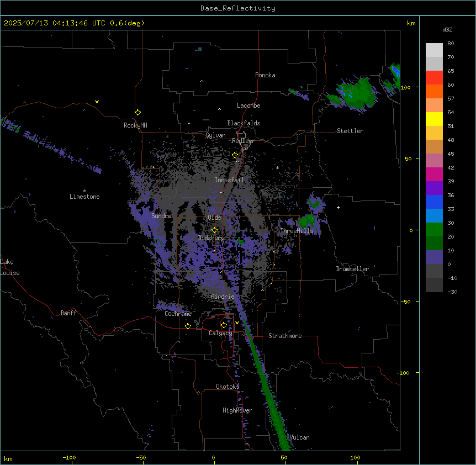Click the Limestone label
Image resolution: width=476 pixels, height=465 pixels.
84,197
